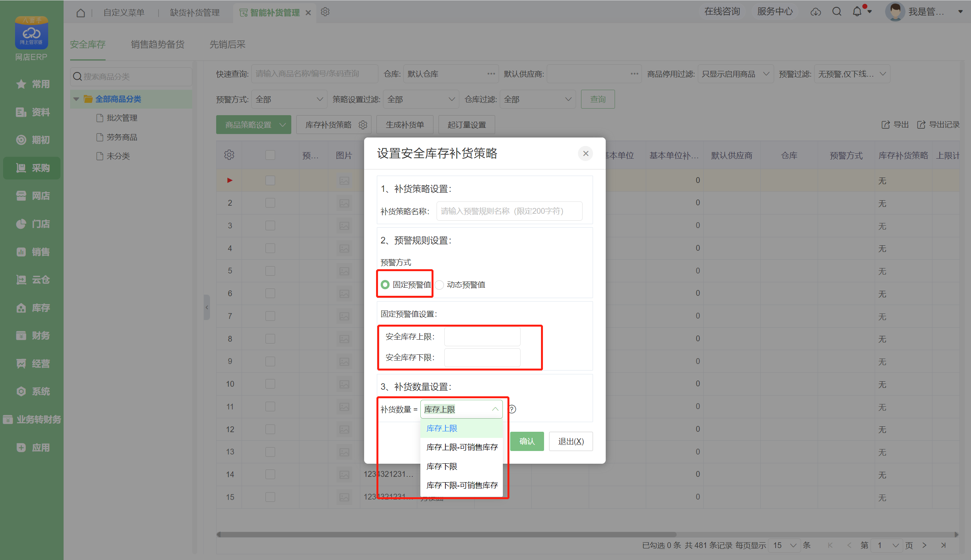
Task: Click the 确认 button in the dialog
Action: 527,441
